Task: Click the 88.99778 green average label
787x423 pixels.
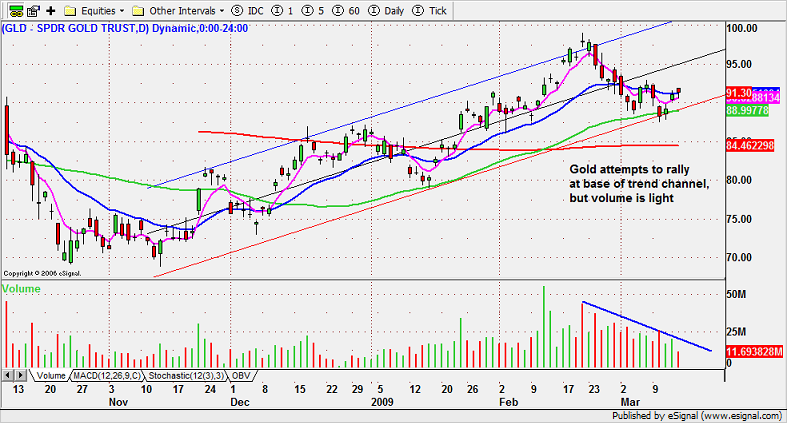Action: pyautogui.click(x=747, y=110)
